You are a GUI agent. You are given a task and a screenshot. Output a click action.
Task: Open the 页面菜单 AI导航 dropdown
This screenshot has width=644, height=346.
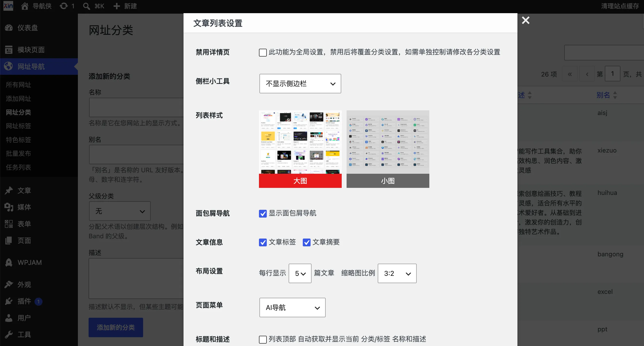pyautogui.click(x=293, y=308)
